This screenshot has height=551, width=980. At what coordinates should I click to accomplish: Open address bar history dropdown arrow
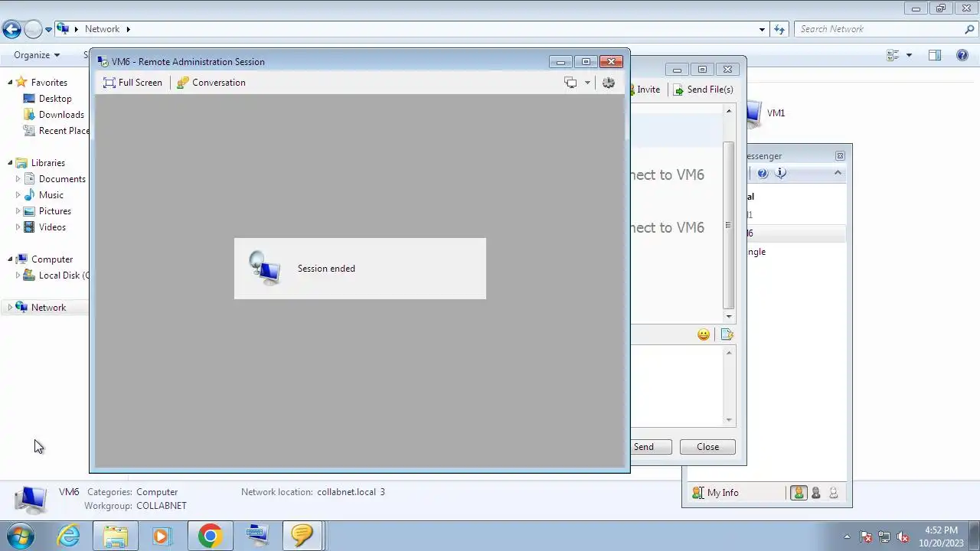click(x=762, y=29)
